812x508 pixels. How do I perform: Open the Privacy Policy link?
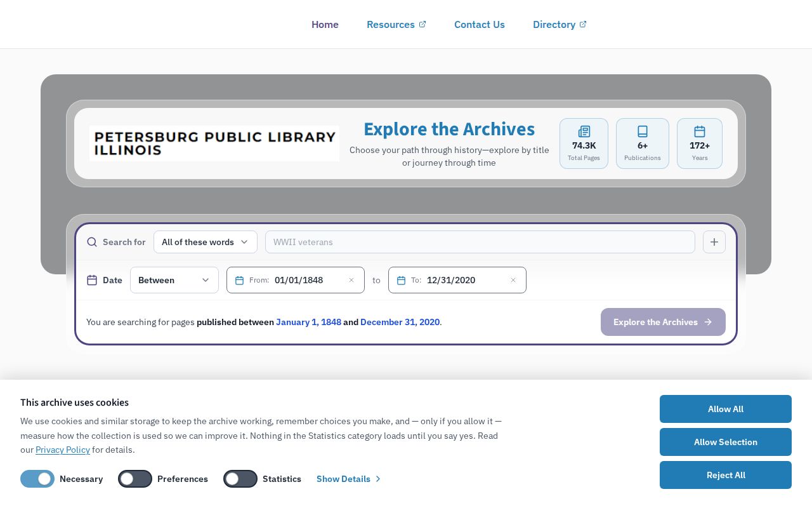[63, 450]
